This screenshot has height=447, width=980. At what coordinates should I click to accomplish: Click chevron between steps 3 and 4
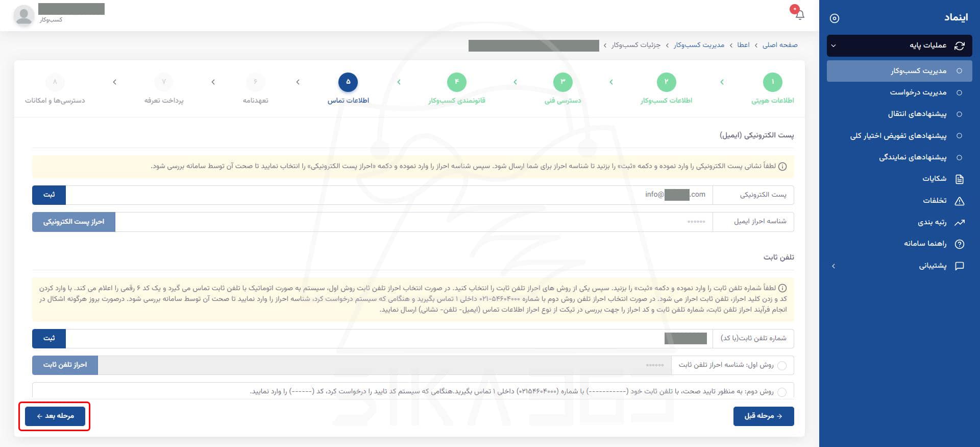[x=515, y=82]
